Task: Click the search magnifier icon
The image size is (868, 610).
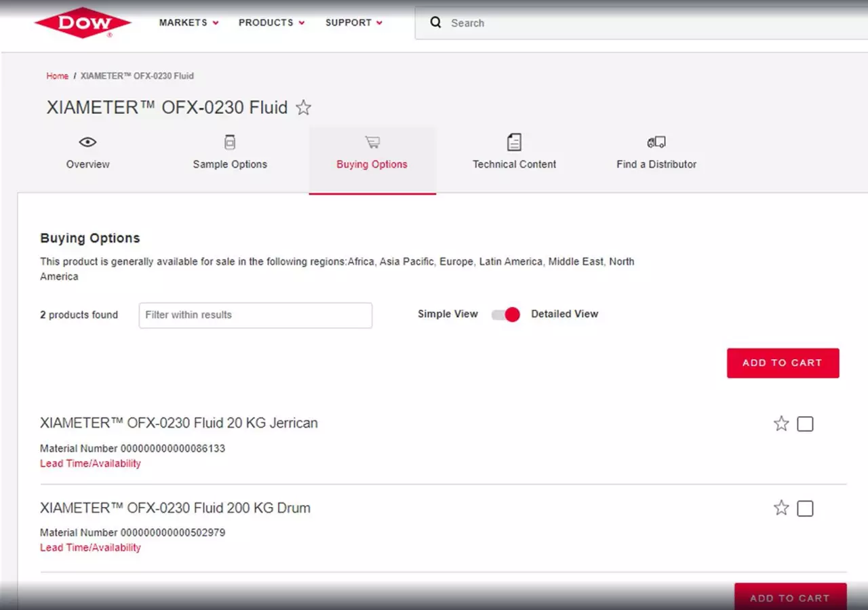Action: point(436,23)
